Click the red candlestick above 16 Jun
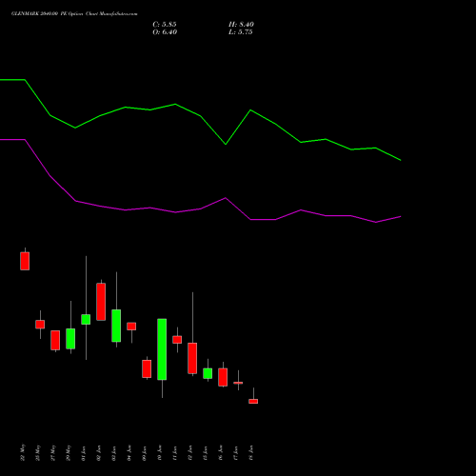The height and width of the screenshot is (476, 476). tap(223, 377)
